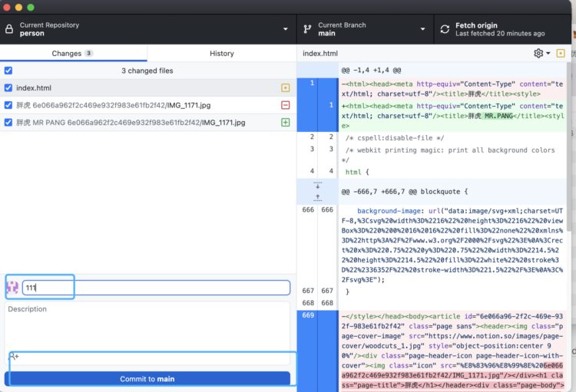
Task: Click the caret next to diff settings gear
Action: pyautogui.click(x=548, y=54)
